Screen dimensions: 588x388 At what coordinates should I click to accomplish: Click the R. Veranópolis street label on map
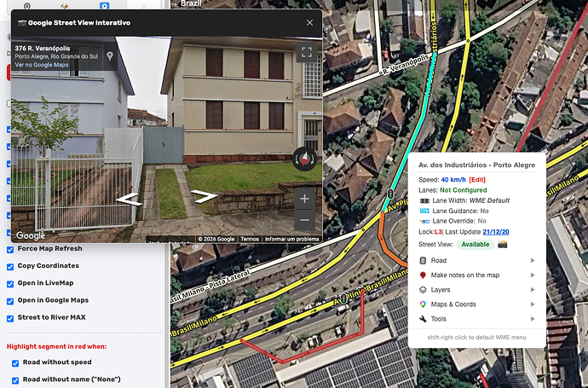point(406,65)
